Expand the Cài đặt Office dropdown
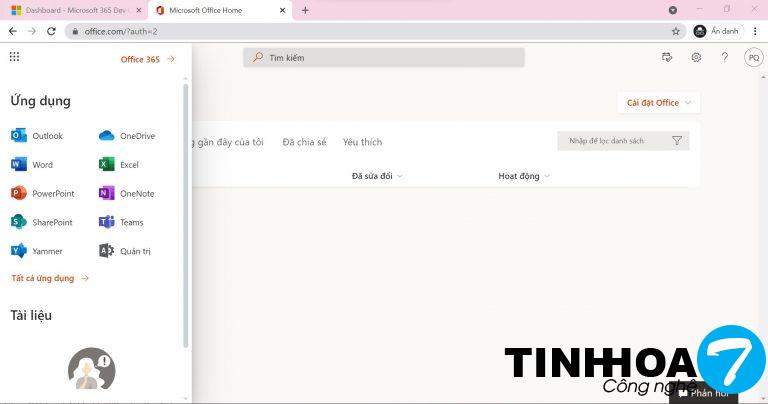 tap(658, 103)
